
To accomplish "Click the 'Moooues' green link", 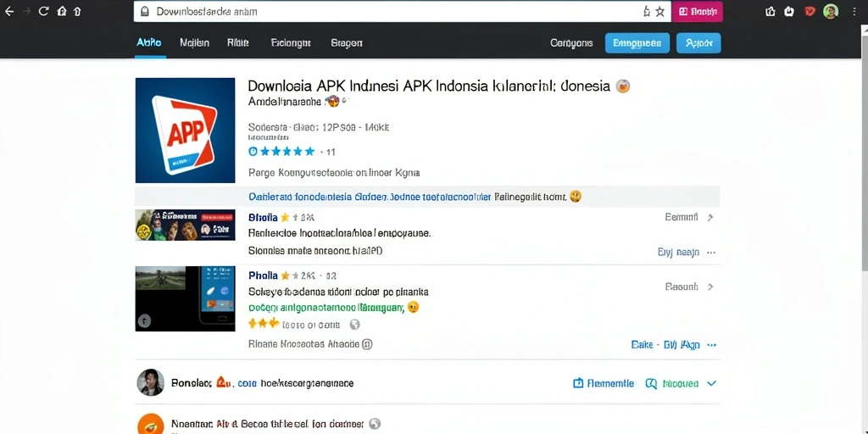I will pyautogui.click(x=681, y=383).
